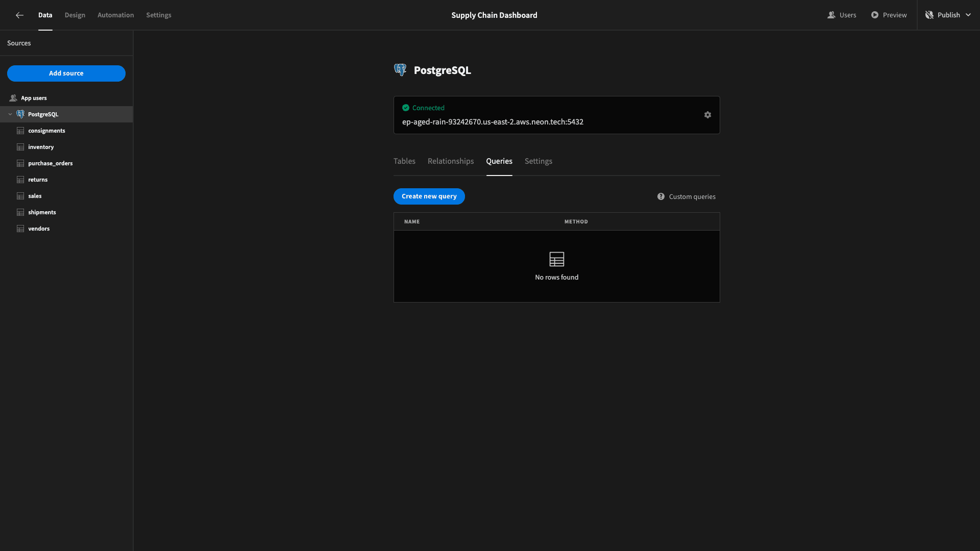Image resolution: width=980 pixels, height=551 pixels.
Task: Open the Settings tab for PostgreSQL
Action: (x=538, y=161)
